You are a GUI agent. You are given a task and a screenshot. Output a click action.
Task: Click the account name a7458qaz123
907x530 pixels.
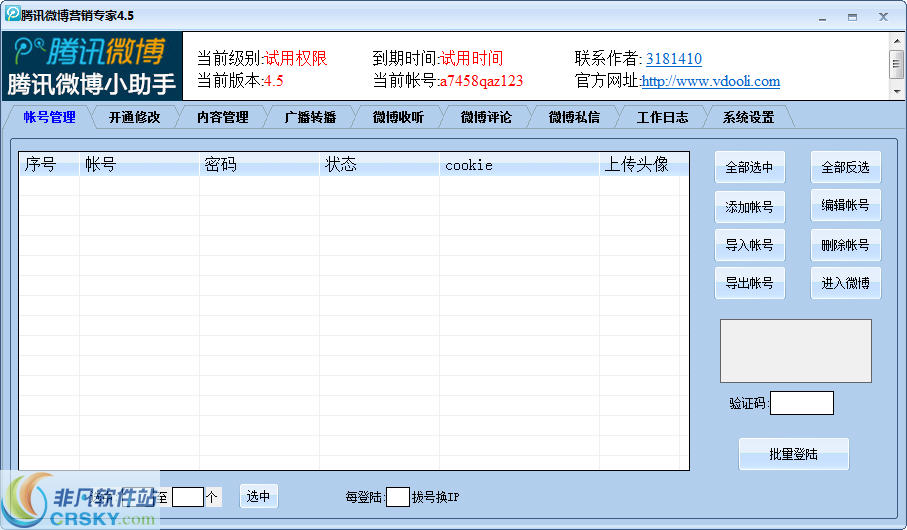tap(481, 81)
